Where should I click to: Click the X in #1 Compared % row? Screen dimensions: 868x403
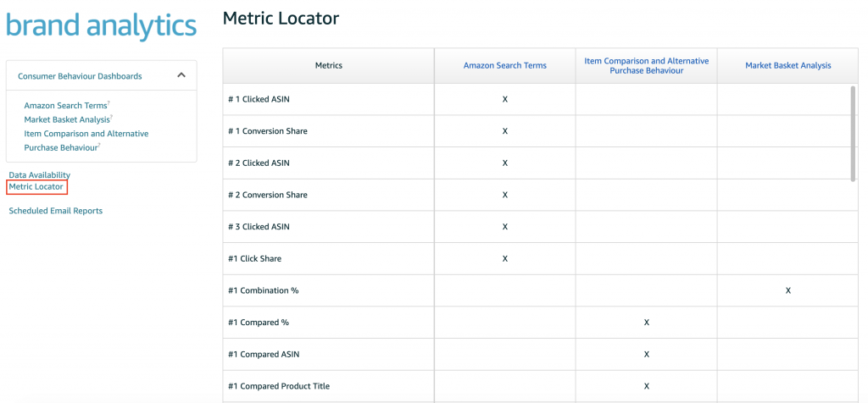[x=647, y=323]
